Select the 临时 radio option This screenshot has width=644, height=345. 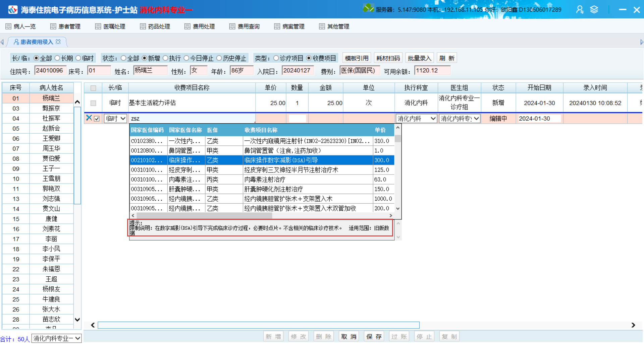(x=78, y=58)
